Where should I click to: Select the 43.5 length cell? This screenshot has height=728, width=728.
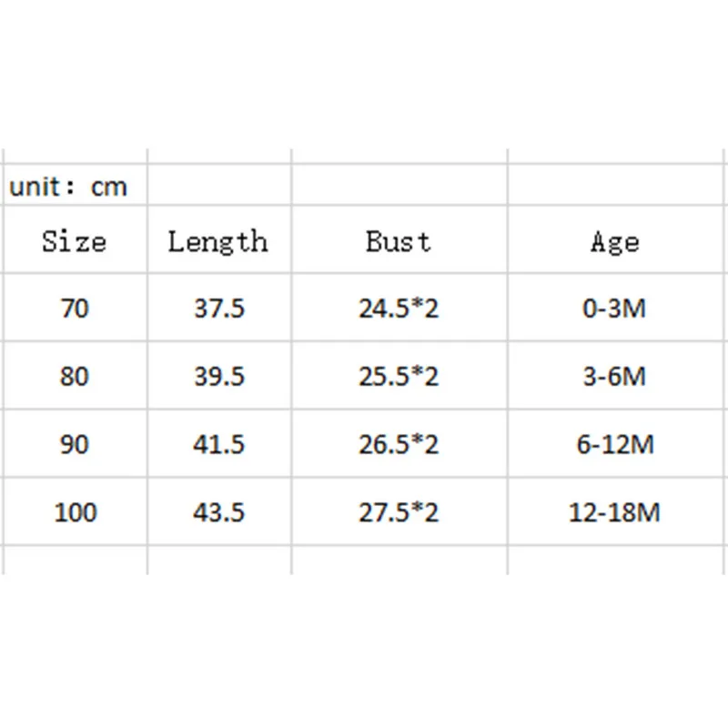[219, 511]
